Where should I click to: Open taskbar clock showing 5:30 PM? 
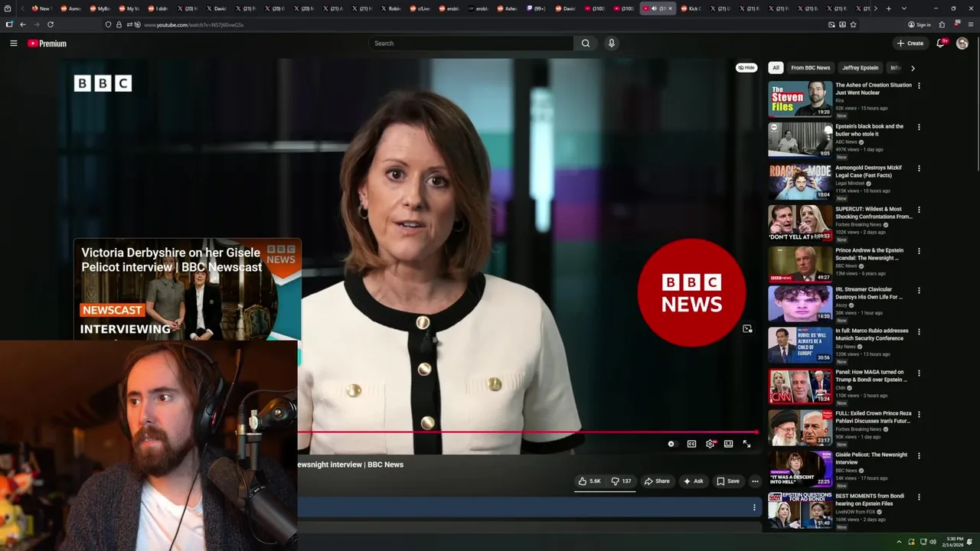coord(955,542)
